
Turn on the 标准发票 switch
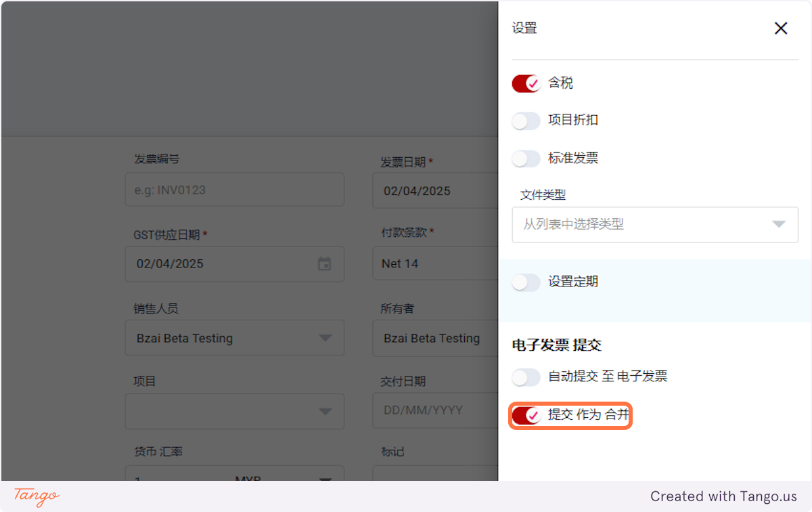click(526, 158)
